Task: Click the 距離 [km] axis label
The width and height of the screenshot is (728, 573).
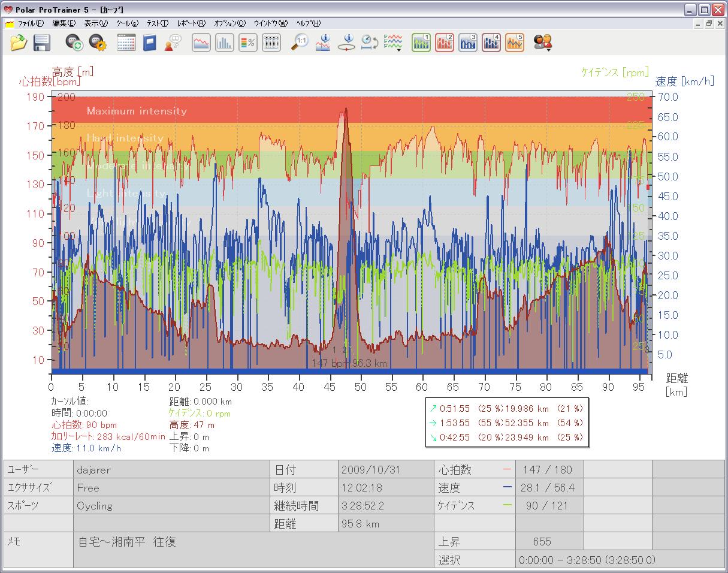Action: point(677,385)
